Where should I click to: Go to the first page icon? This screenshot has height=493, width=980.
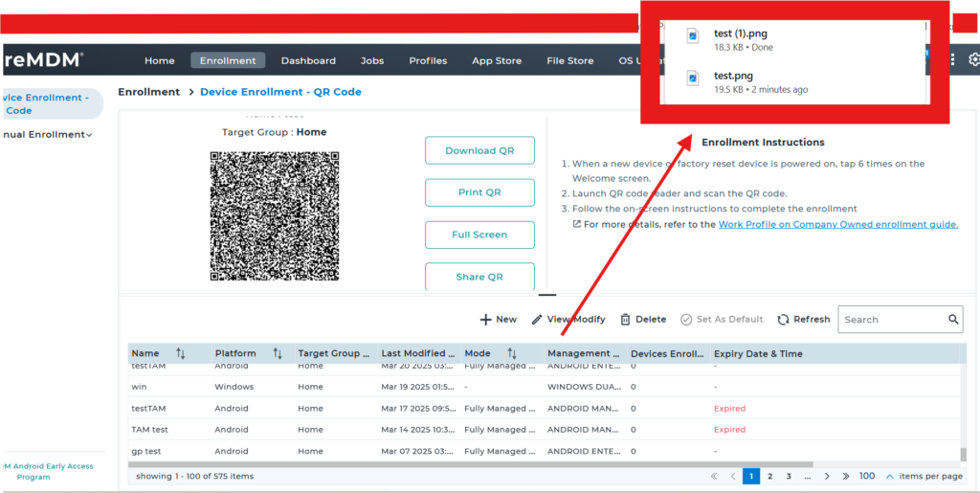[x=714, y=476]
